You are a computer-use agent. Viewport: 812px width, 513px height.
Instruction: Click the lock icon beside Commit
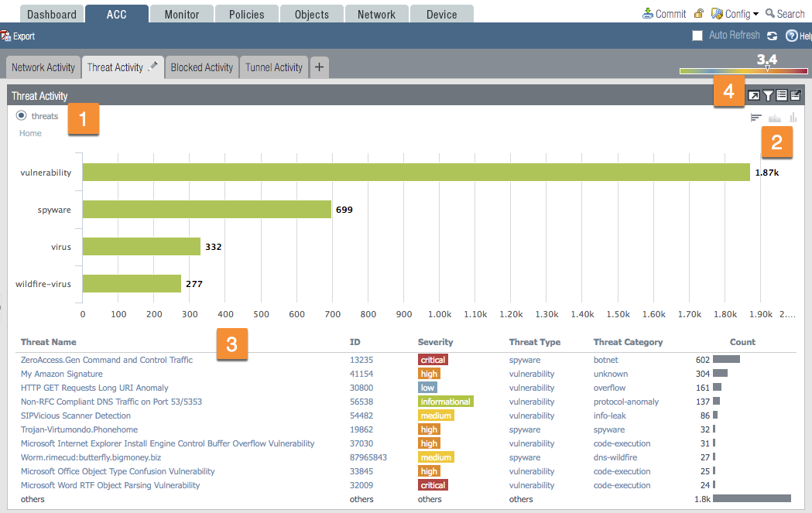(x=699, y=14)
